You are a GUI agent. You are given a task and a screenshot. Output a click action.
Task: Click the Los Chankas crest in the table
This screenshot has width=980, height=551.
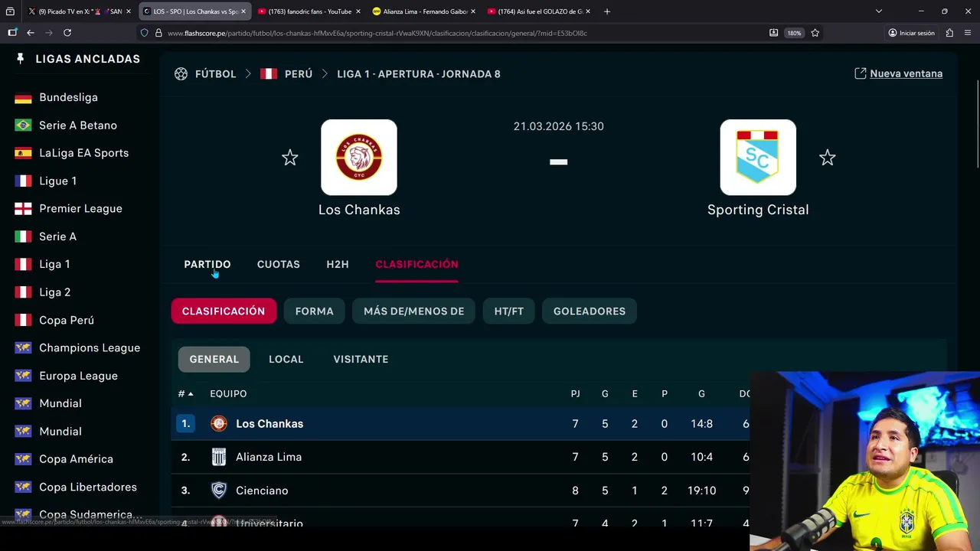tap(219, 424)
